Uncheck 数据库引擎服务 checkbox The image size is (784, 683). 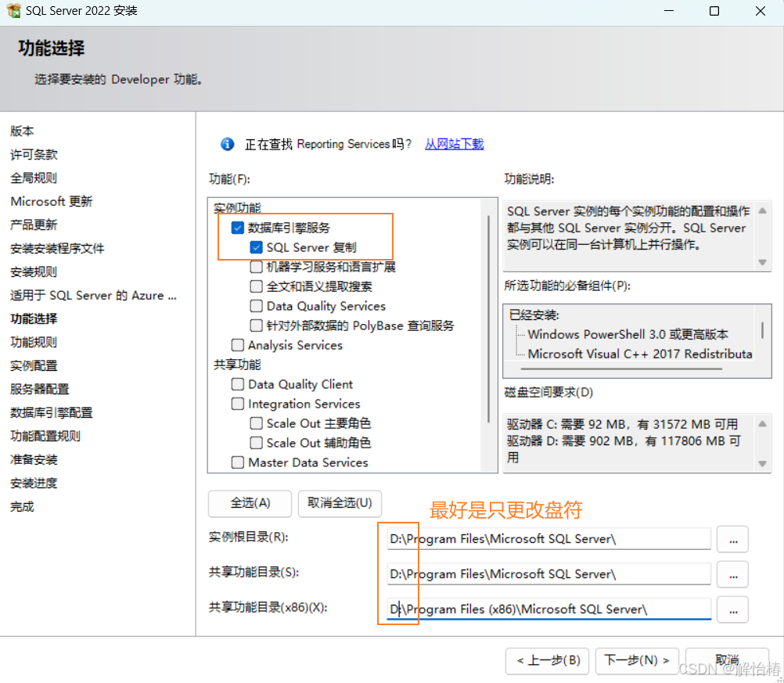pyautogui.click(x=238, y=228)
